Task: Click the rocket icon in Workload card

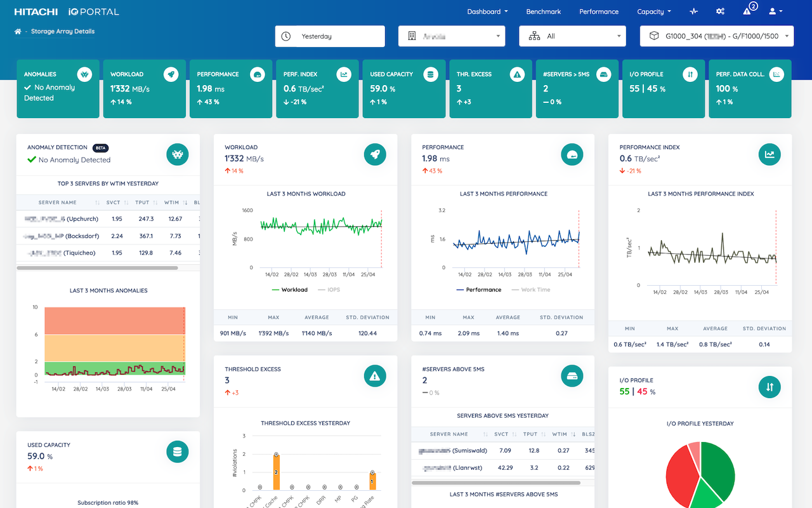Action: point(375,154)
